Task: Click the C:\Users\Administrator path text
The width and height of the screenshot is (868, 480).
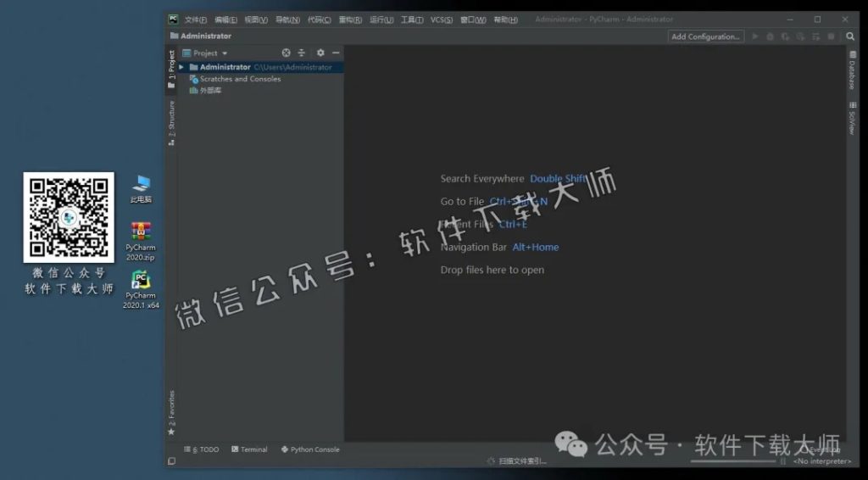Action: coord(292,67)
